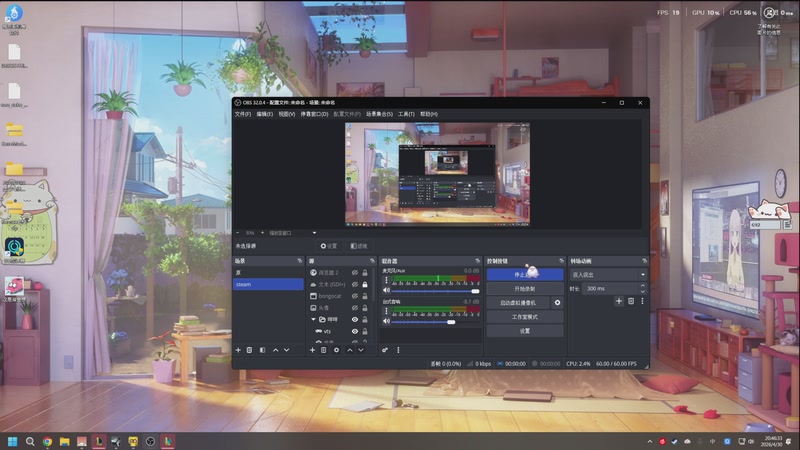Open the 场景集合(S) menu
800x450 pixels.
pyautogui.click(x=379, y=114)
